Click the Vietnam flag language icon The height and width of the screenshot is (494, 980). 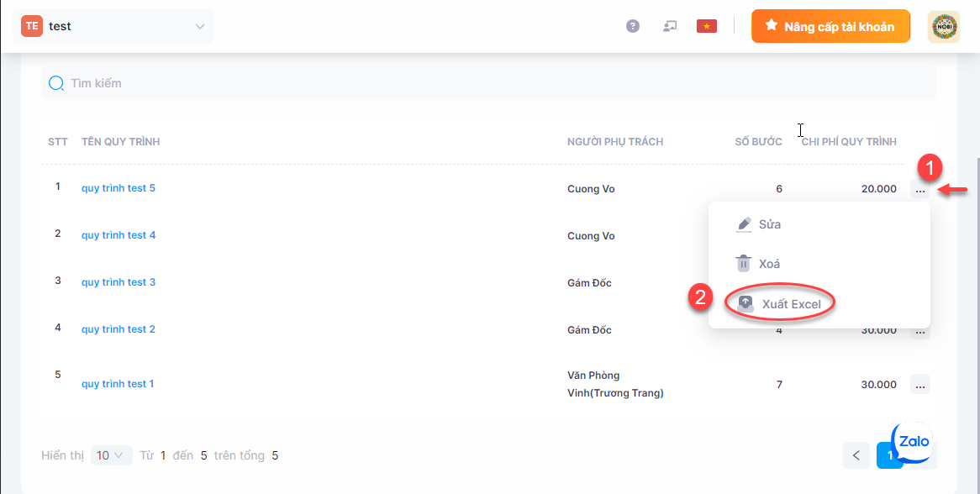[x=706, y=26]
